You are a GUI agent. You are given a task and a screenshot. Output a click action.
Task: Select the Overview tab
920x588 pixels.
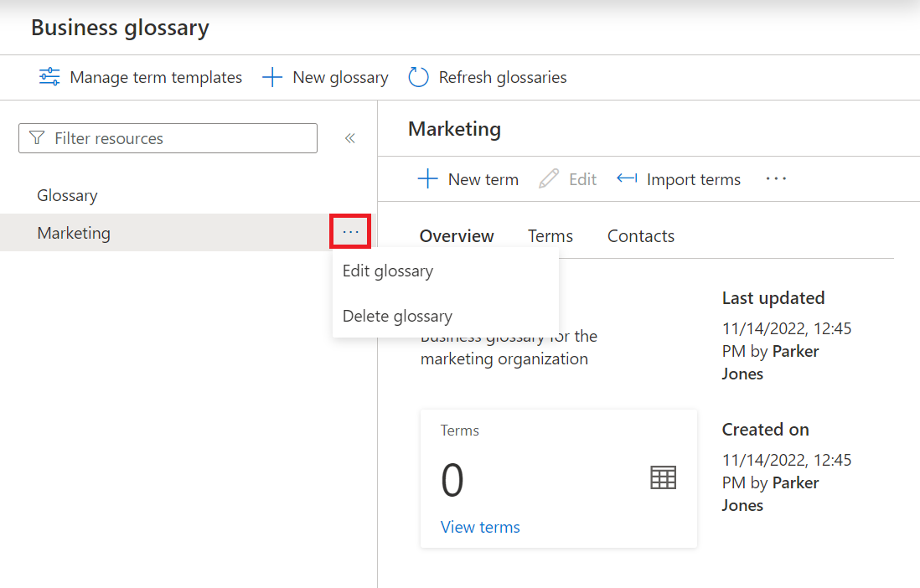[x=457, y=236]
